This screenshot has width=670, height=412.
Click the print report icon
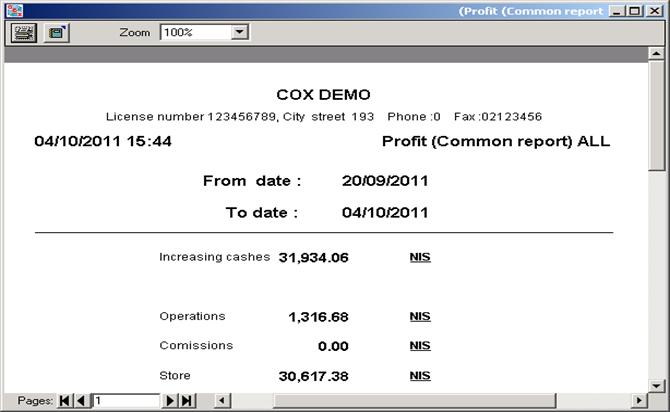point(22,32)
